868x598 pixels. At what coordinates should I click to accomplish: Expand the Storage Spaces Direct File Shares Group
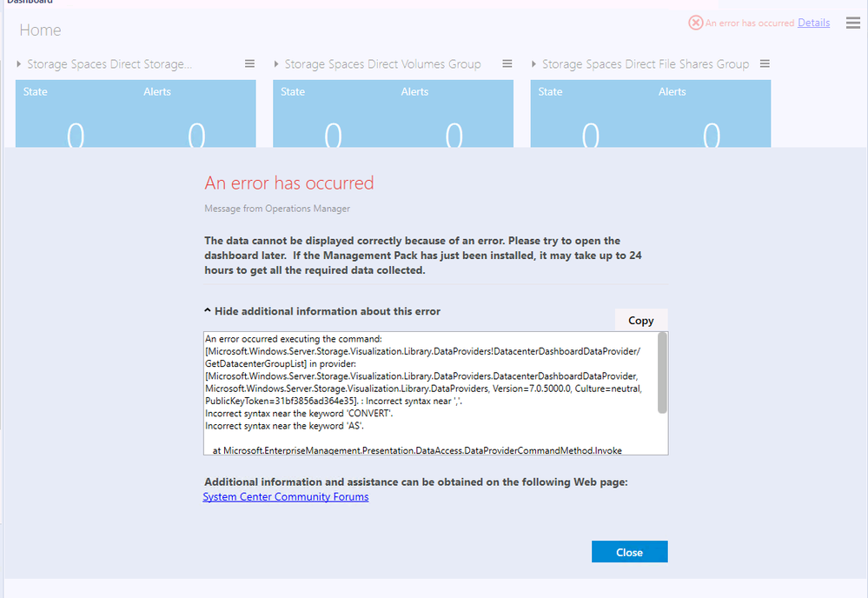[533, 63]
